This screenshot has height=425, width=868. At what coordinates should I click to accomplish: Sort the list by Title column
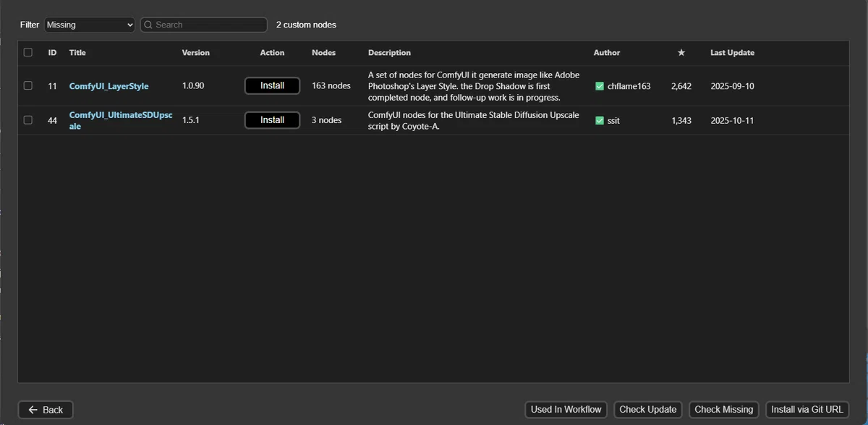[77, 53]
